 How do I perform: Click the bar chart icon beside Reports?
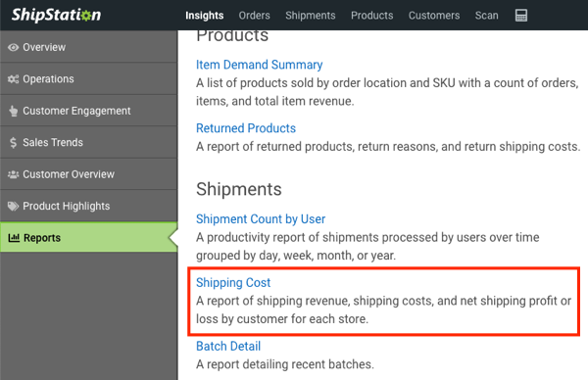coord(14,238)
